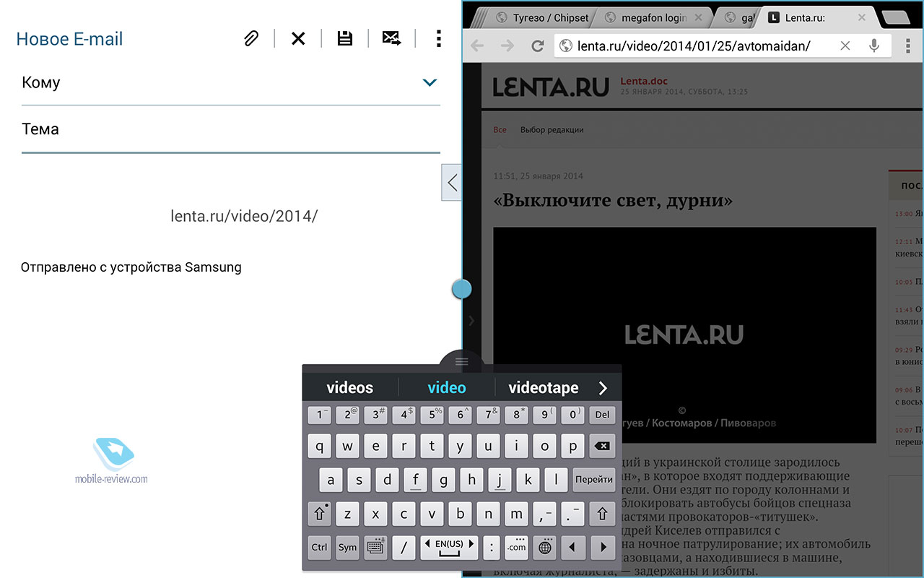Select the Все filter tab

[500, 130]
